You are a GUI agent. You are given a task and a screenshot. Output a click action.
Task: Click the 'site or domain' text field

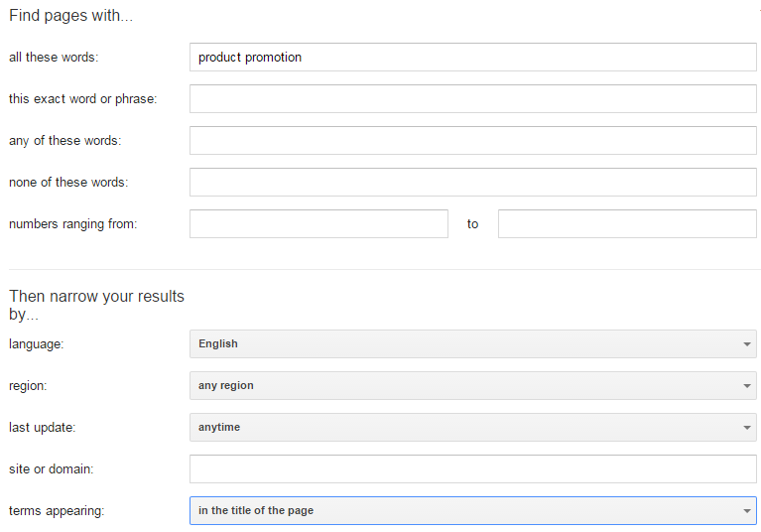click(x=472, y=468)
